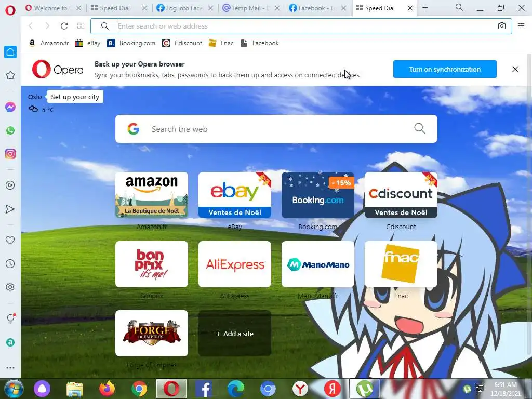Open the Opera menu logo
Viewport: 532px width, 399px height.
tap(10, 10)
